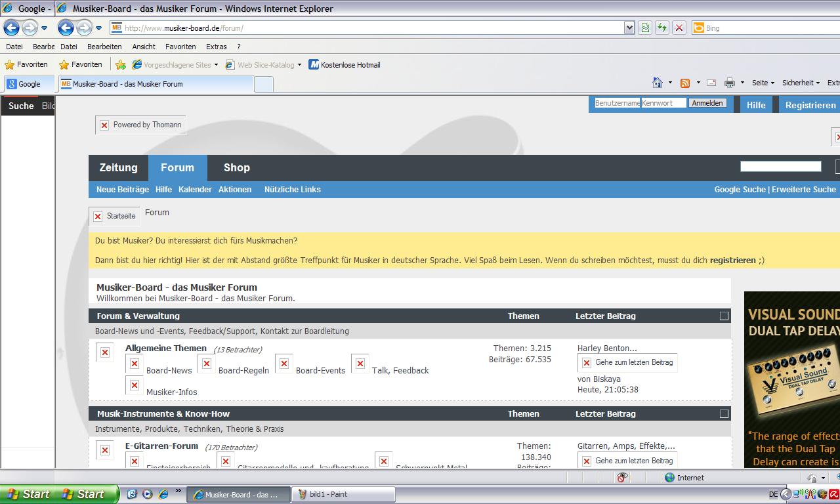Open the Allgemeine Themen forum link
This screenshot has width=840, height=504.
pos(166,348)
